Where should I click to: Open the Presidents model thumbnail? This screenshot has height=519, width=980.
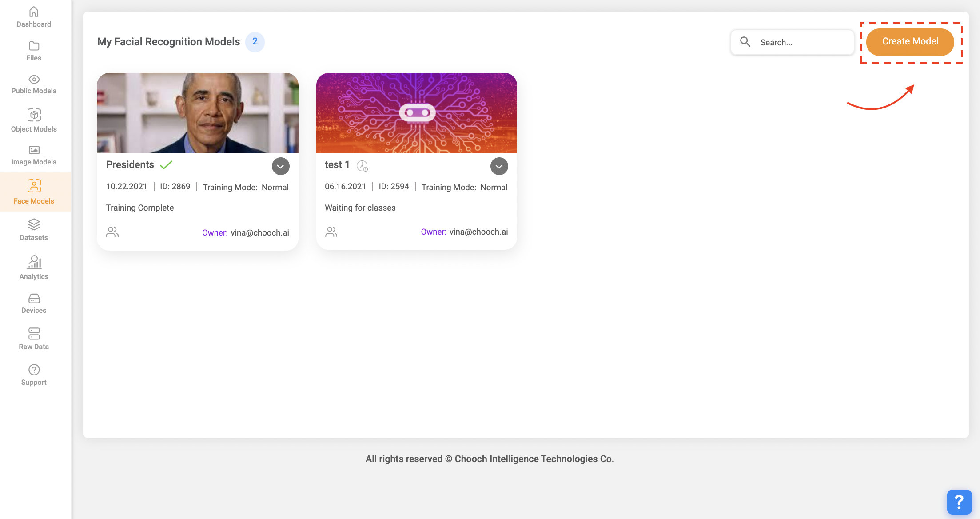click(x=198, y=113)
